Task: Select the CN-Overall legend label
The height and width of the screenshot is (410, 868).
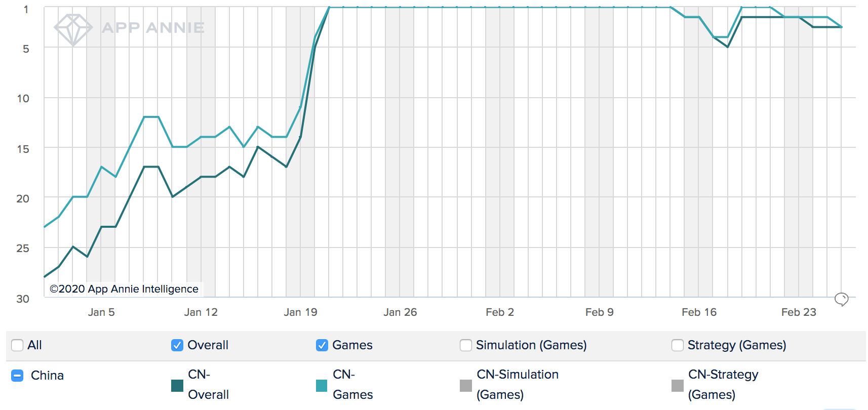Action: pos(208,385)
